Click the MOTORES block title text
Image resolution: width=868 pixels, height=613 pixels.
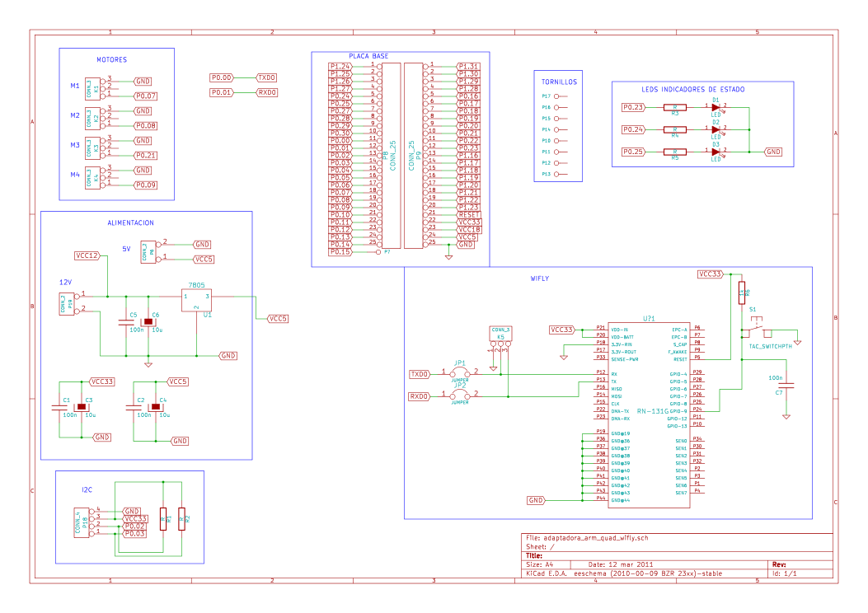[x=112, y=60]
